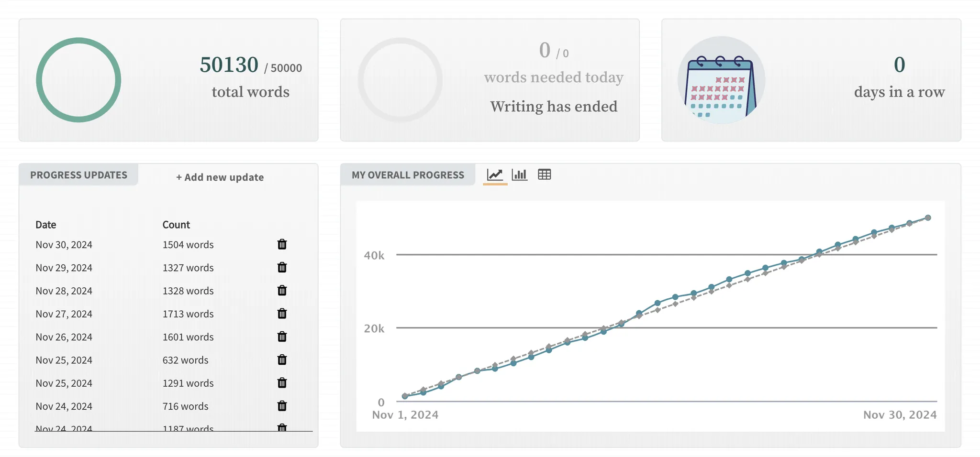The width and height of the screenshot is (980, 457).
Task: Open the Progress Updates tab
Action: tap(78, 175)
